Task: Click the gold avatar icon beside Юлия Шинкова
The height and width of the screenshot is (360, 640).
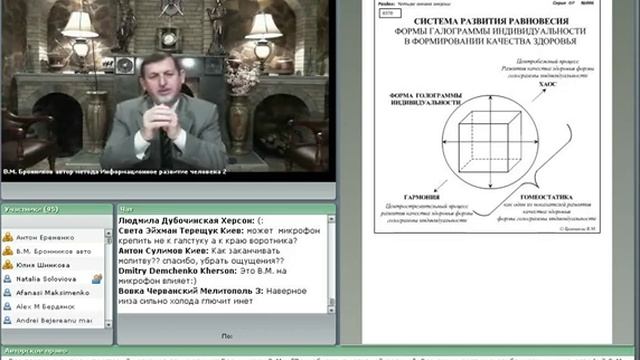Action: (x=8, y=265)
